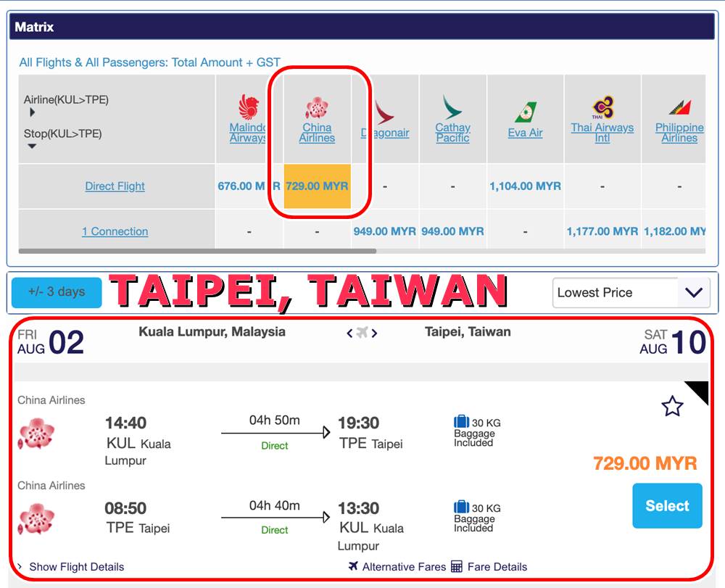
Task: Click the Eva Air logo icon
Action: tap(526, 112)
